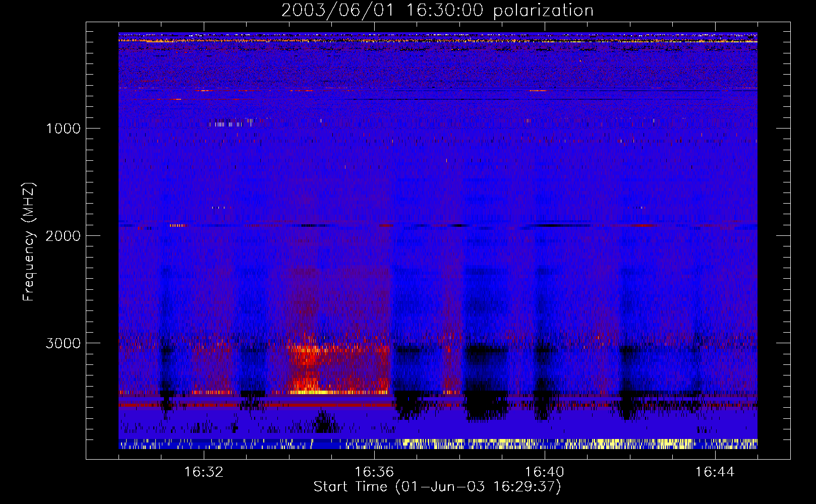The height and width of the screenshot is (504, 816).
Task: Click the 16:36 time axis label
Action: pyautogui.click(x=374, y=472)
